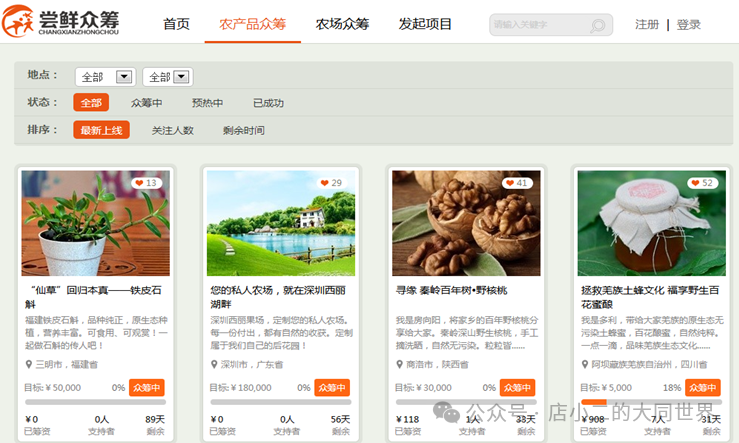Sort by 剩余时间
This screenshot has height=443, width=739.
point(244,131)
